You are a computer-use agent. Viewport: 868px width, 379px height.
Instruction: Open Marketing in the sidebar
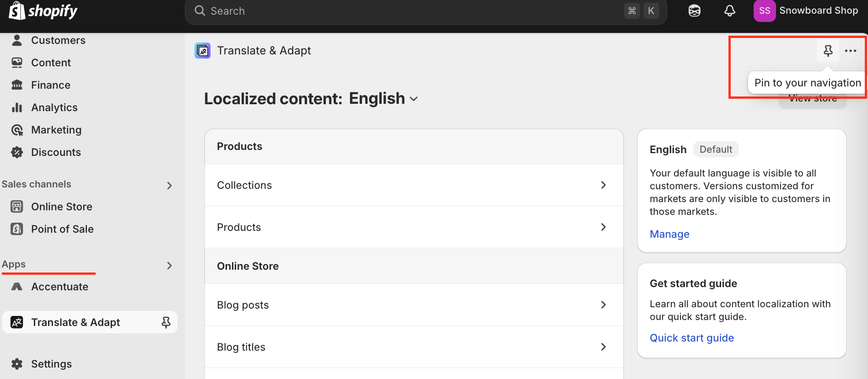click(x=56, y=130)
